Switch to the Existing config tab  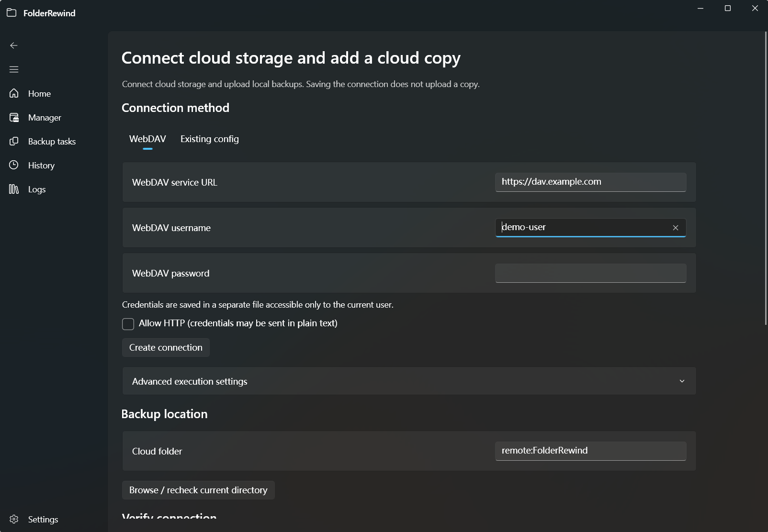(209, 139)
